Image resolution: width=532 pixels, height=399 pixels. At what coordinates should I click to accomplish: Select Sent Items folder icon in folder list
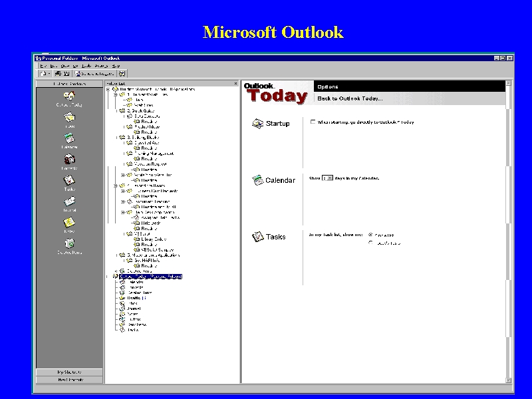pos(122,325)
